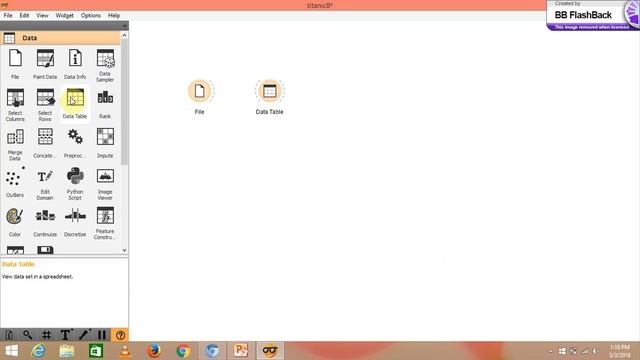Select the Preprocess widget
The image size is (640, 360).
click(75, 142)
